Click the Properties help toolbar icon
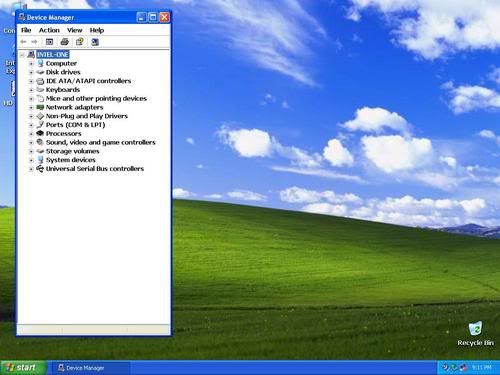 pos(80,42)
